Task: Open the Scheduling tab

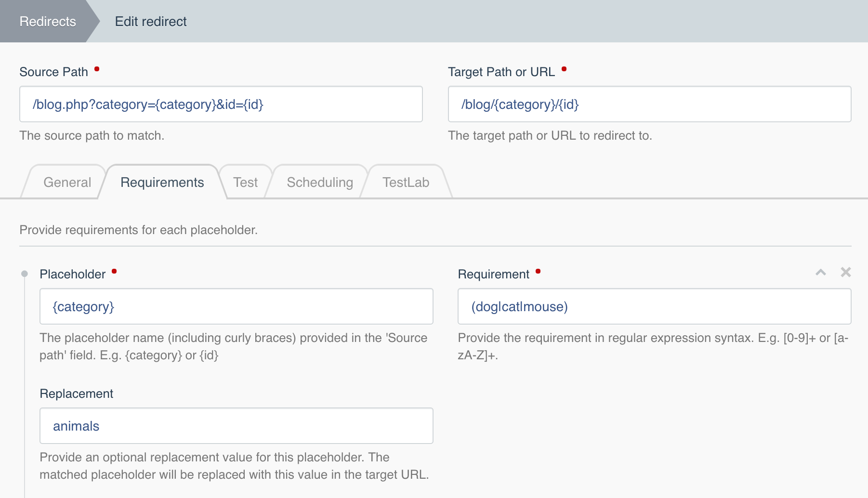Action: pyautogui.click(x=320, y=183)
